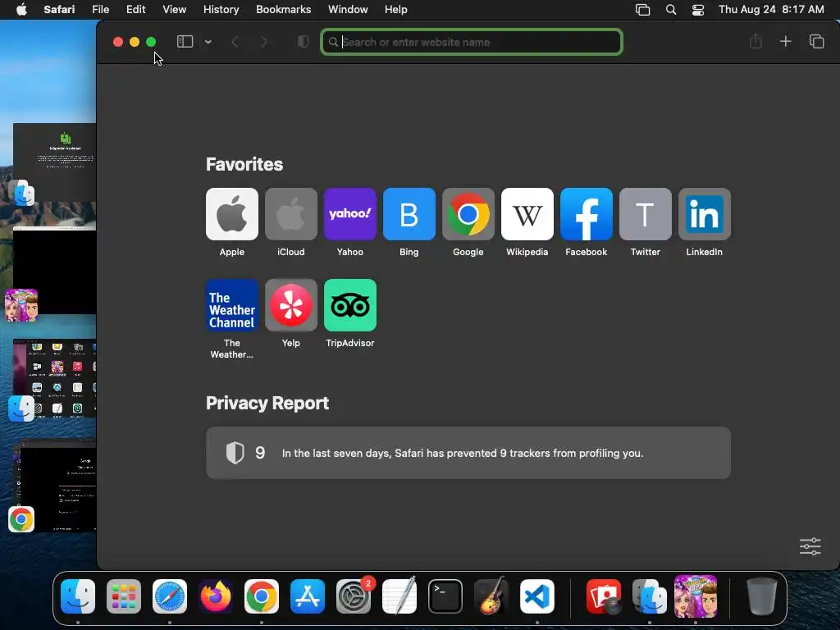
Task: Open the Bookmarks menu
Action: point(283,10)
